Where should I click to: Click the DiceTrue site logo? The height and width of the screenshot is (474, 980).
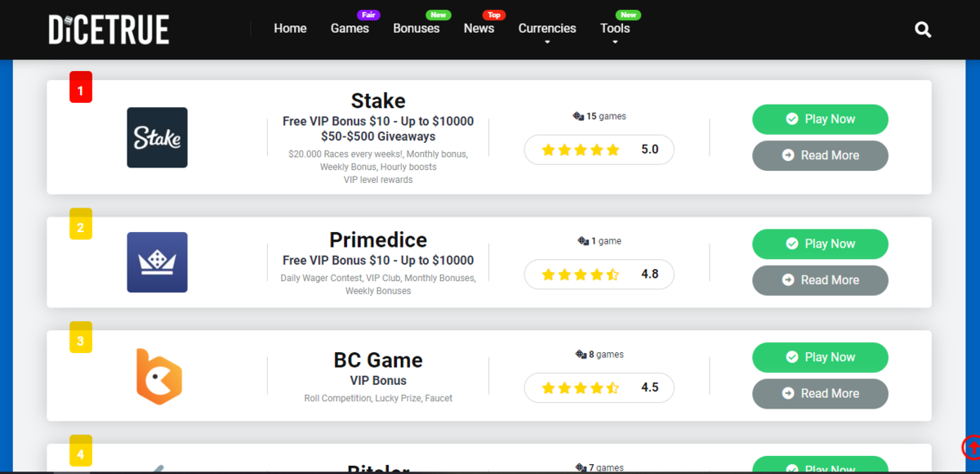[x=109, y=29]
